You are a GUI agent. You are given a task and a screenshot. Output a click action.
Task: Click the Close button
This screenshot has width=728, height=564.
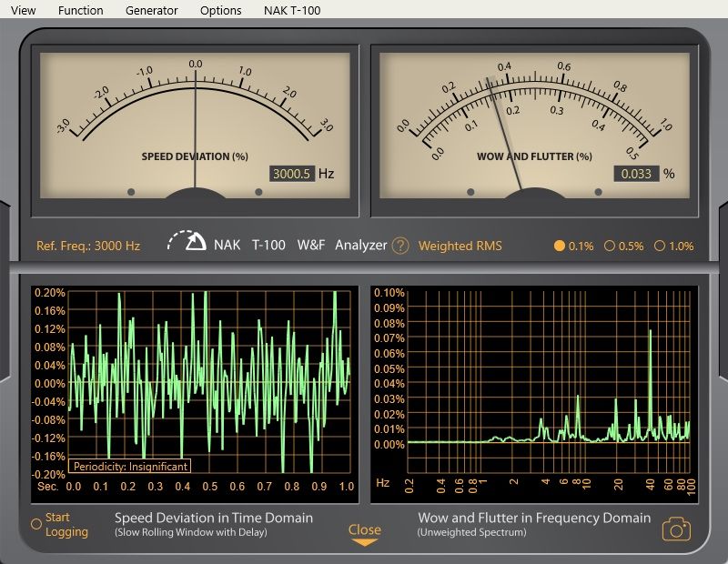point(365,529)
